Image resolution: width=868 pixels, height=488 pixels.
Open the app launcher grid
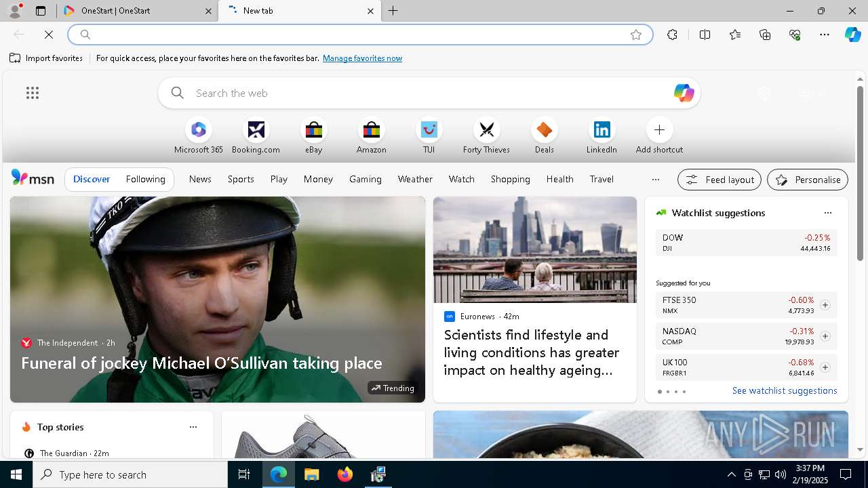click(x=33, y=93)
